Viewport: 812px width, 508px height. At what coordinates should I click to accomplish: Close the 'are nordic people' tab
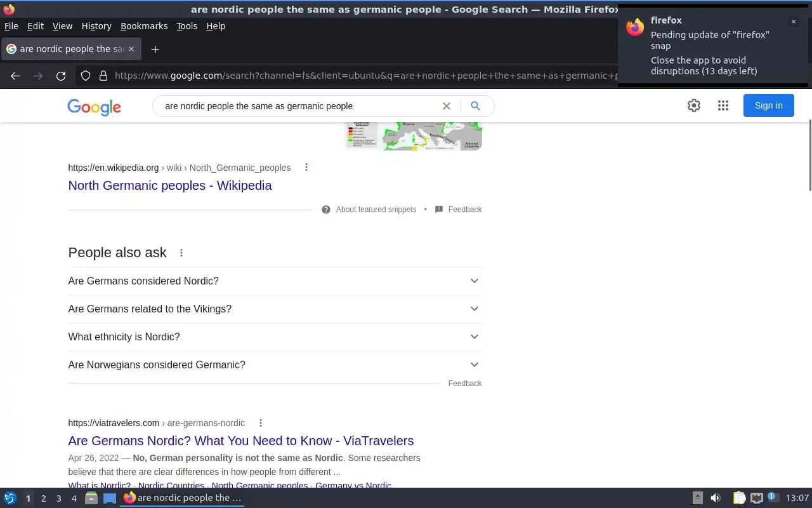[131, 49]
